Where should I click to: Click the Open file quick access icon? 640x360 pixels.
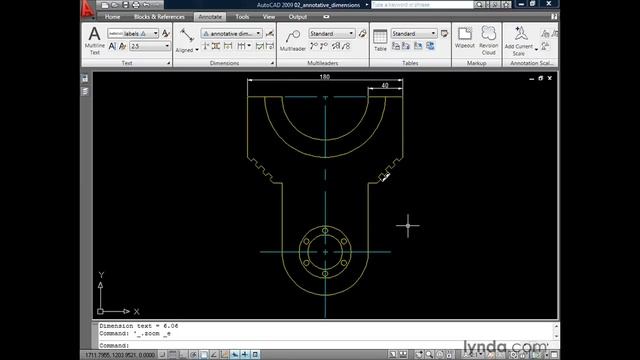(x=115, y=5)
